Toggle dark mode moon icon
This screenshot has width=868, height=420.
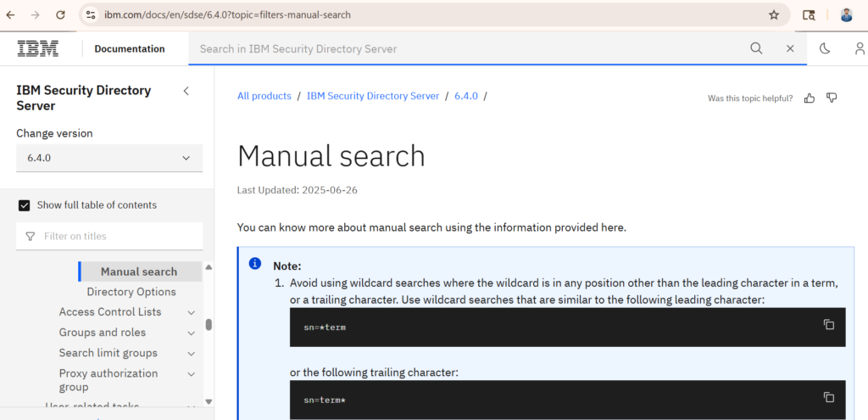pos(825,48)
